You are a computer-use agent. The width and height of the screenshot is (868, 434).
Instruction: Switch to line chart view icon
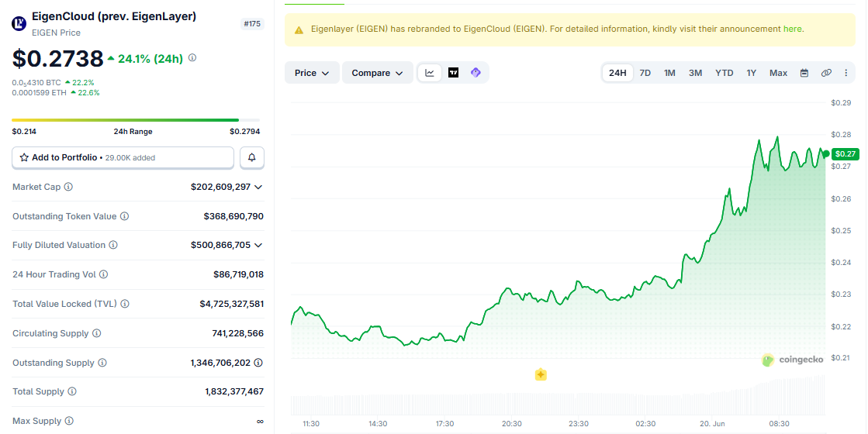pos(430,72)
